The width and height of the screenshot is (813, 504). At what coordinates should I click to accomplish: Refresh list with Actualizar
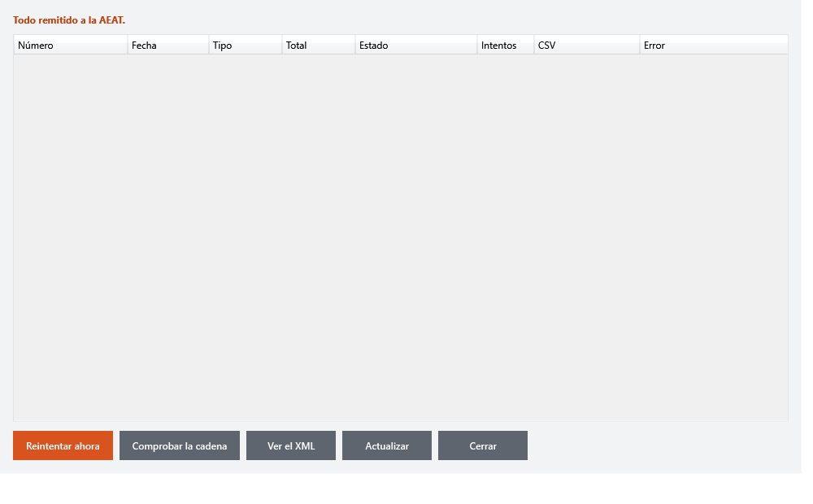[x=387, y=445]
